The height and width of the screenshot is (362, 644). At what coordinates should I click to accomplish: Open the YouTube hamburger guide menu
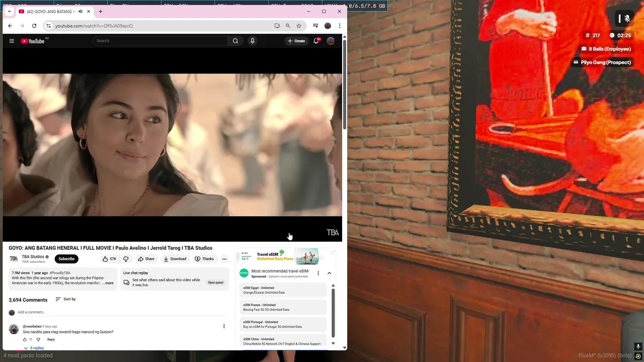[x=12, y=41]
